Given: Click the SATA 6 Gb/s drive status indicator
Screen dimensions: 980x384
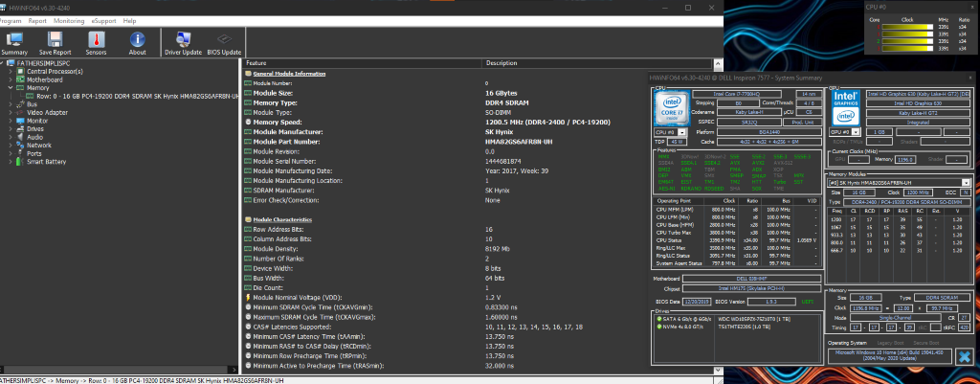Looking at the screenshot, I should (x=659, y=319).
